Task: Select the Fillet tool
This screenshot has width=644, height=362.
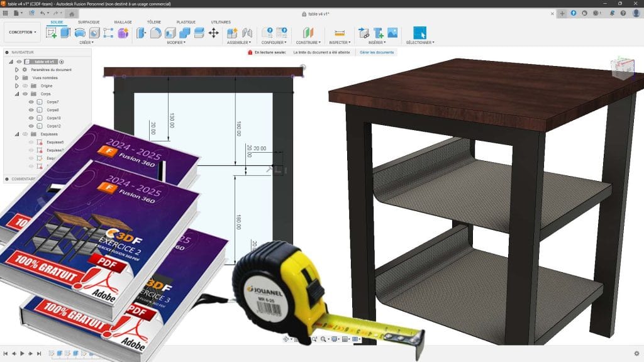Action: pos(156,33)
